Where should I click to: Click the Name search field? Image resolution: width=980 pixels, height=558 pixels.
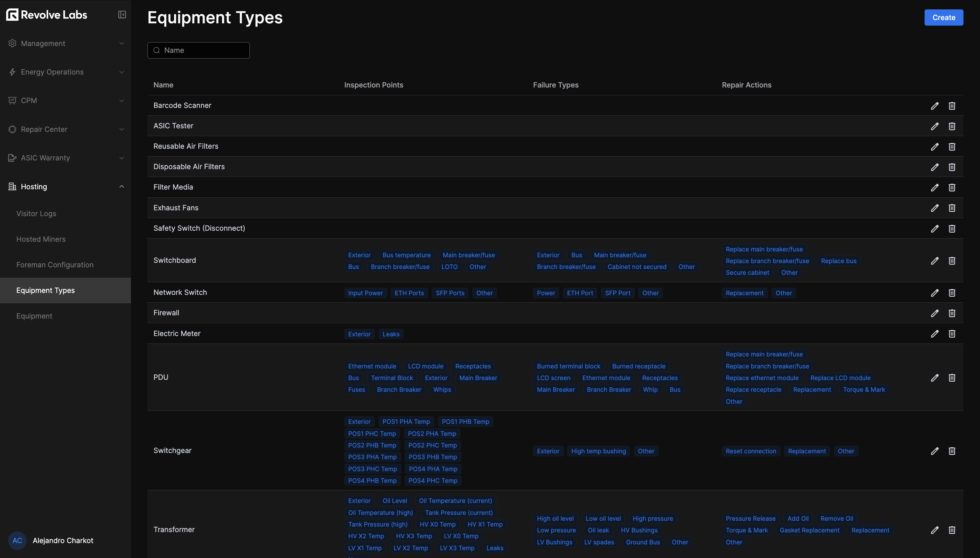pyautogui.click(x=199, y=50)
